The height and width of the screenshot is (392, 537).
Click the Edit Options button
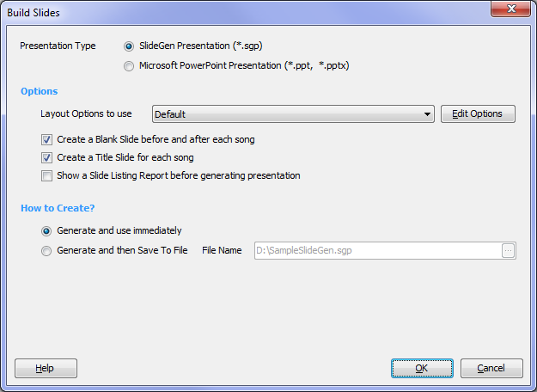coord(478,113)
